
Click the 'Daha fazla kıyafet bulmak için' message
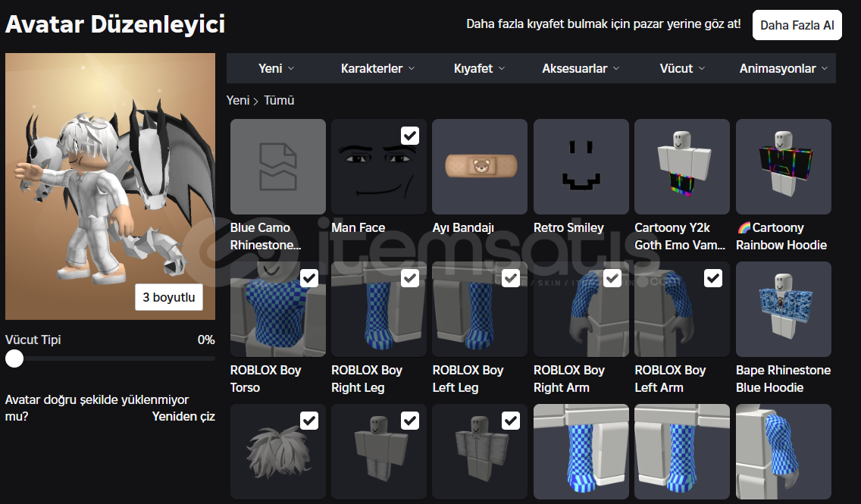(603, 24)
